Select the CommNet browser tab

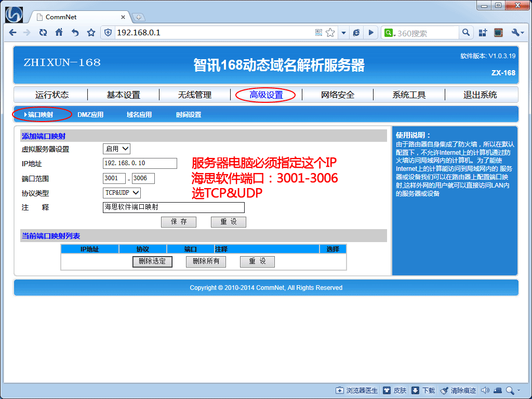[x=79, y=17]
